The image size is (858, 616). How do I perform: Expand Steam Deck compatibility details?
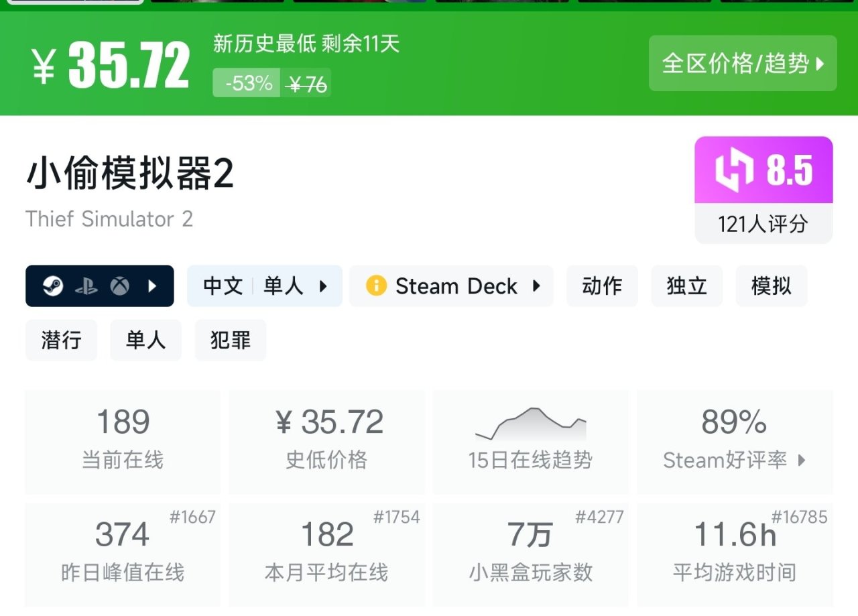click(x=536, y=286)
